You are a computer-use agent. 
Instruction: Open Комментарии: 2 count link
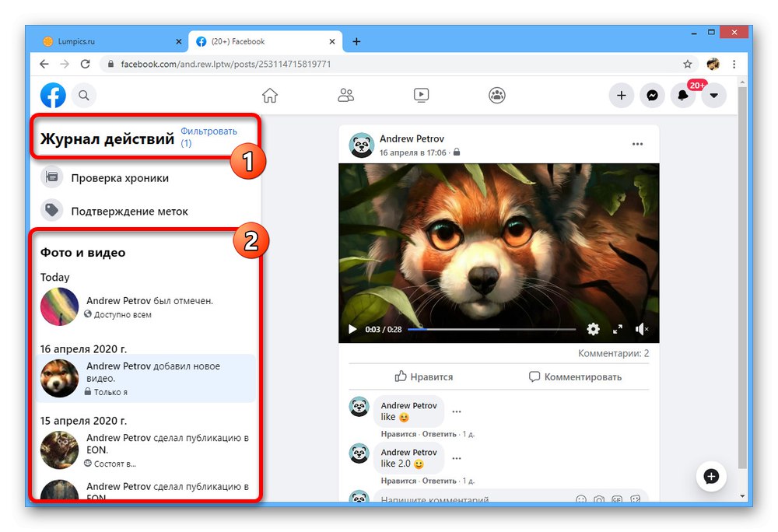pos(613,354)
